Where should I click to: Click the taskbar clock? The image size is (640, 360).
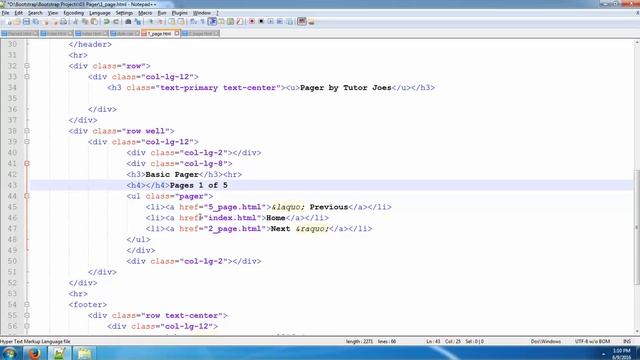point(622,353)
